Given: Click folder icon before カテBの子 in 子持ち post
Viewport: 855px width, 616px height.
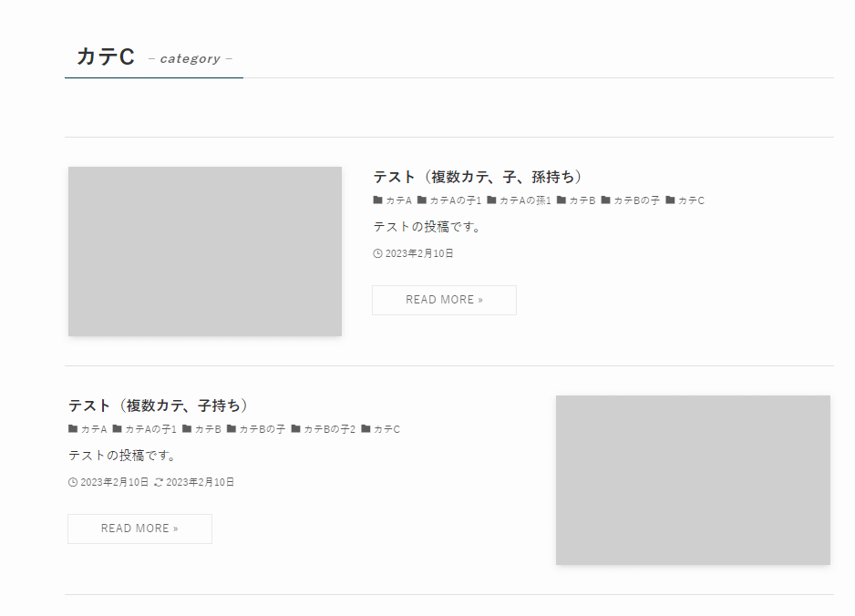Looking at the screenshot, I should 232,429.
